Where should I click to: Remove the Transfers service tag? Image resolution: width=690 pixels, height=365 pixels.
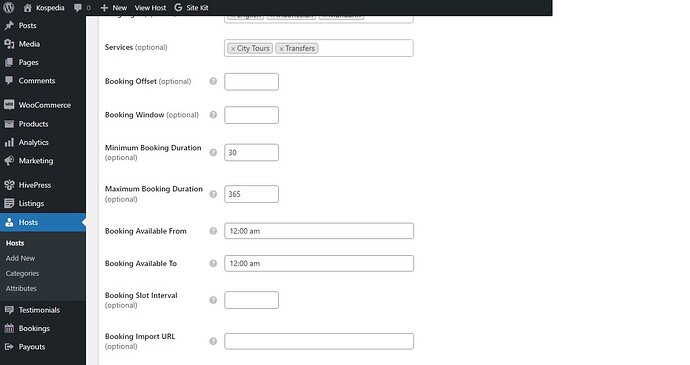(x=281, y=49)
